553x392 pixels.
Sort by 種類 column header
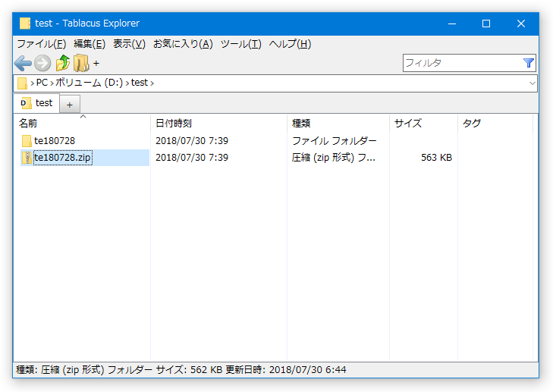338,124
